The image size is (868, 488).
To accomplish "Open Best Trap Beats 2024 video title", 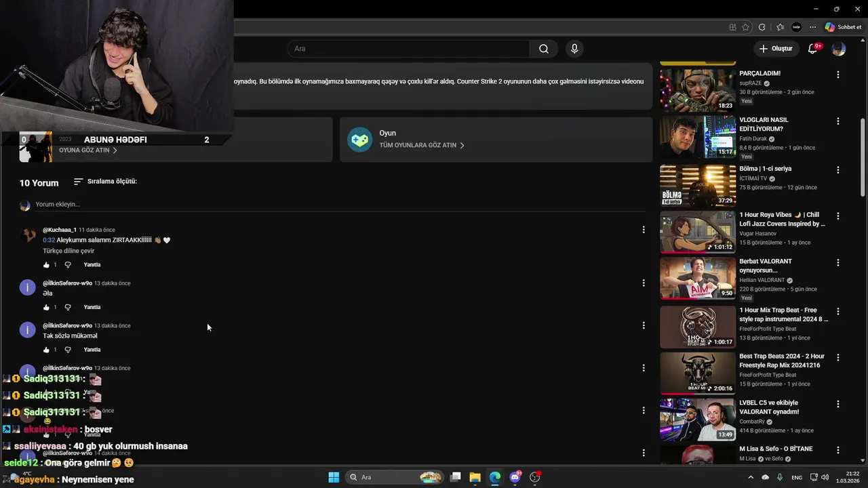I will coord(782,361).
